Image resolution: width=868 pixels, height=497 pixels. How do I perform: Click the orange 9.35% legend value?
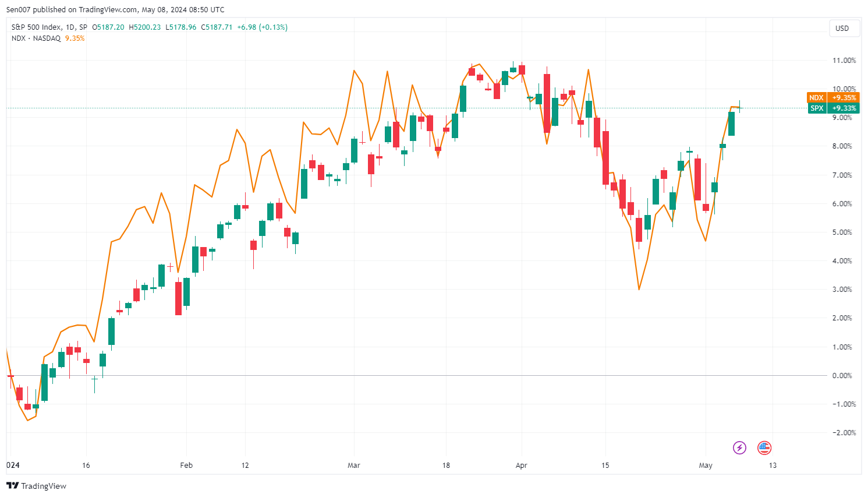pyautogui.click(x=75, y=38)
